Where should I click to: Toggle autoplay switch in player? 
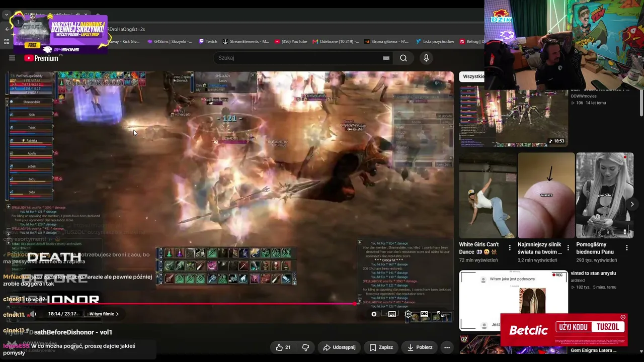coord(374,314)
